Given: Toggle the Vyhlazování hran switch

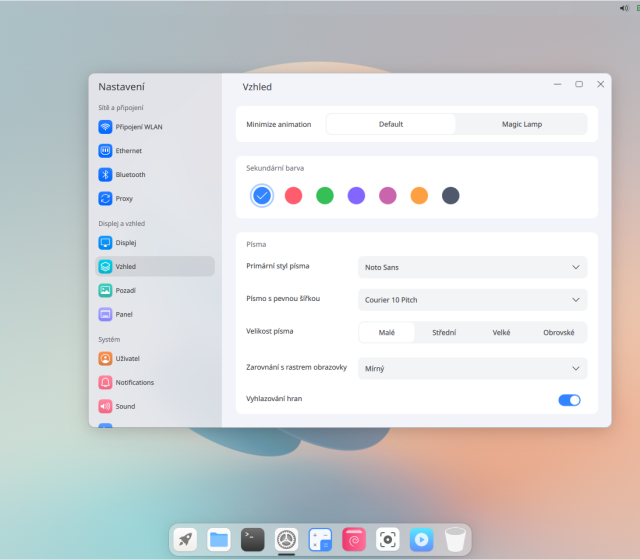Looking at the screenshot, I should pyautogui.click(x=568, y=400).
